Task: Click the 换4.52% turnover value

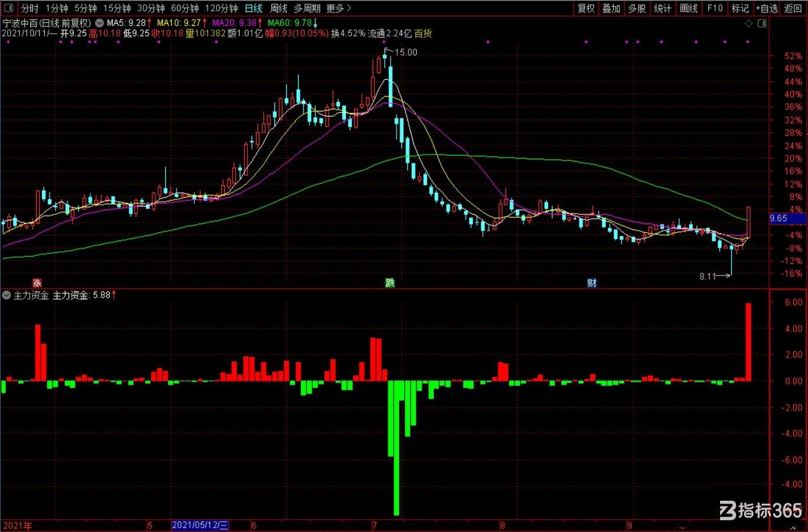Action: coord(348,34)
